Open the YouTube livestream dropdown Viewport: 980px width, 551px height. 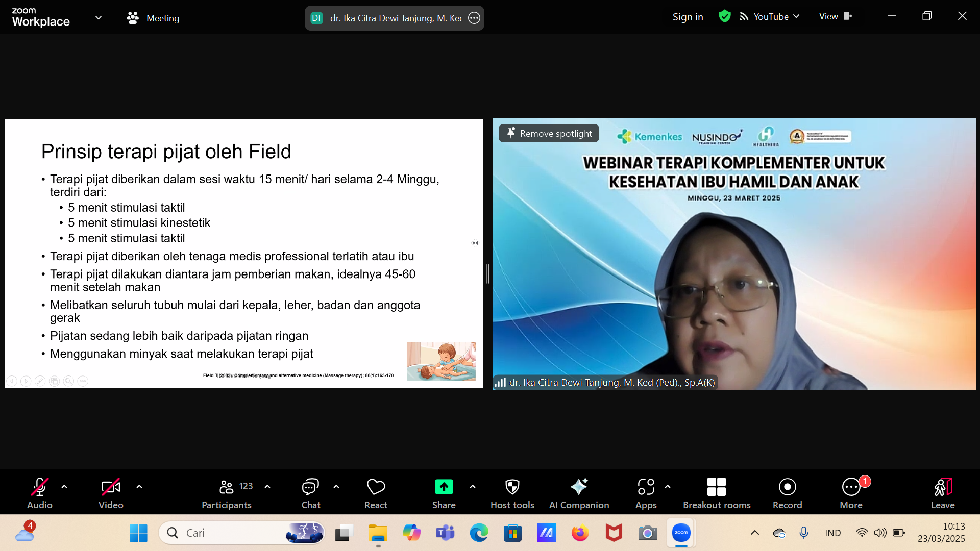[x=770, y=17]
